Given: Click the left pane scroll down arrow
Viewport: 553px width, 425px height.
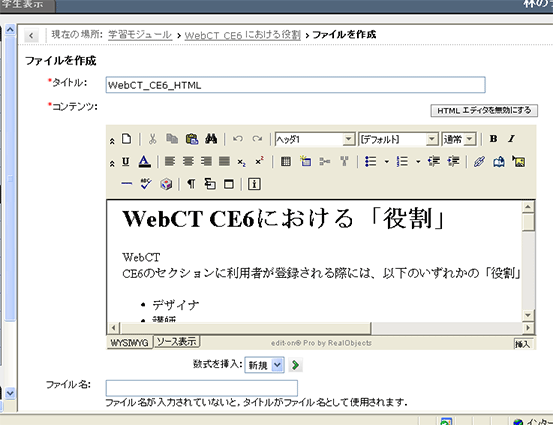Looking at the screenshot, I should click(10, 393).
